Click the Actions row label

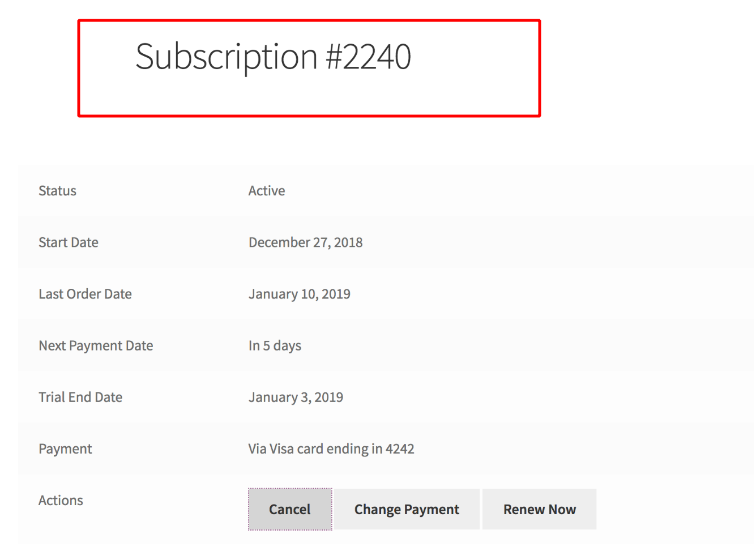pos(61,499)
